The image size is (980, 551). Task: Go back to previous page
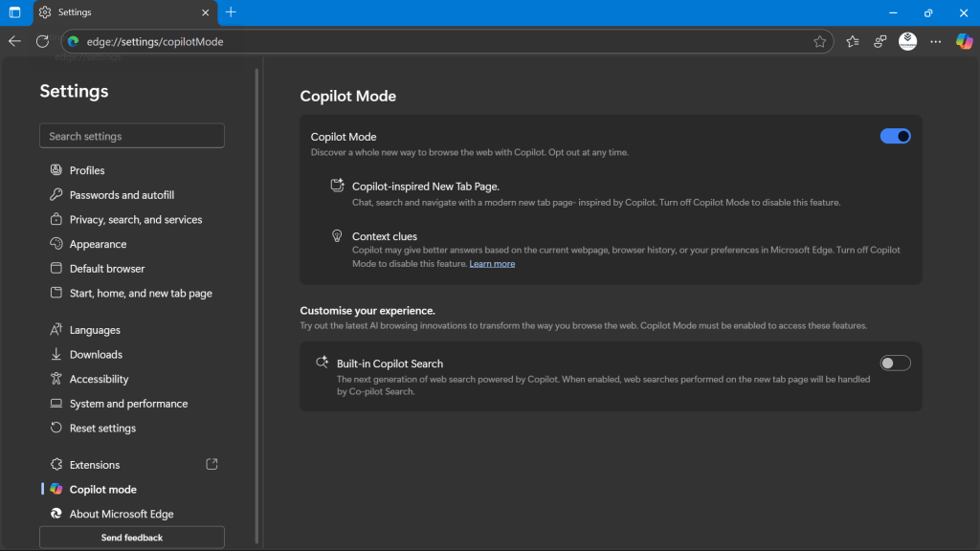pos(15,41)
